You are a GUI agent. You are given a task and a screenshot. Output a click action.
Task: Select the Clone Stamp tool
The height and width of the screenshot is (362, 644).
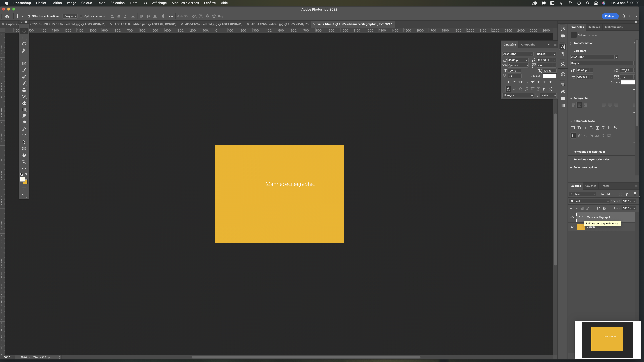click(24, 90)
